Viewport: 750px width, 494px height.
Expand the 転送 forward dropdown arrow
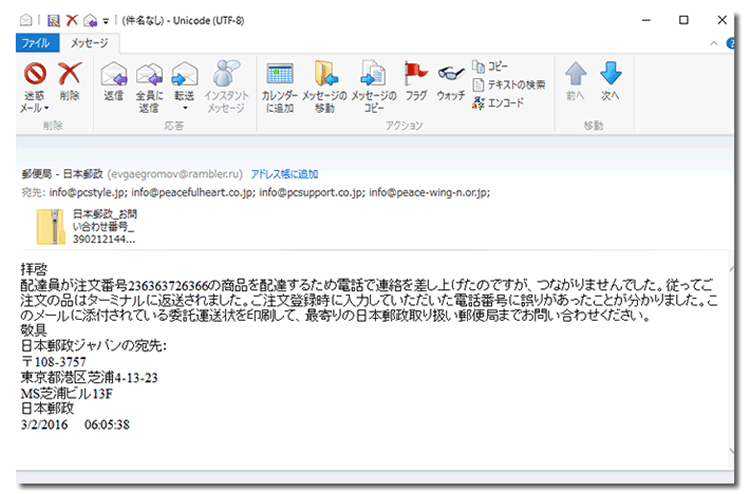click(x=185, y=108)
